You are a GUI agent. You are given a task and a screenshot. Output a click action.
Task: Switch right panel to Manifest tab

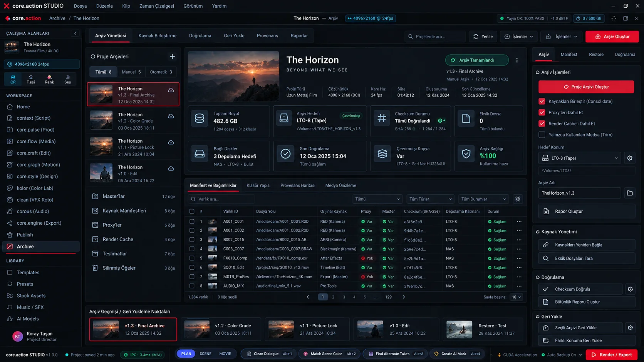pyautogui.click(x=569, y=55)
